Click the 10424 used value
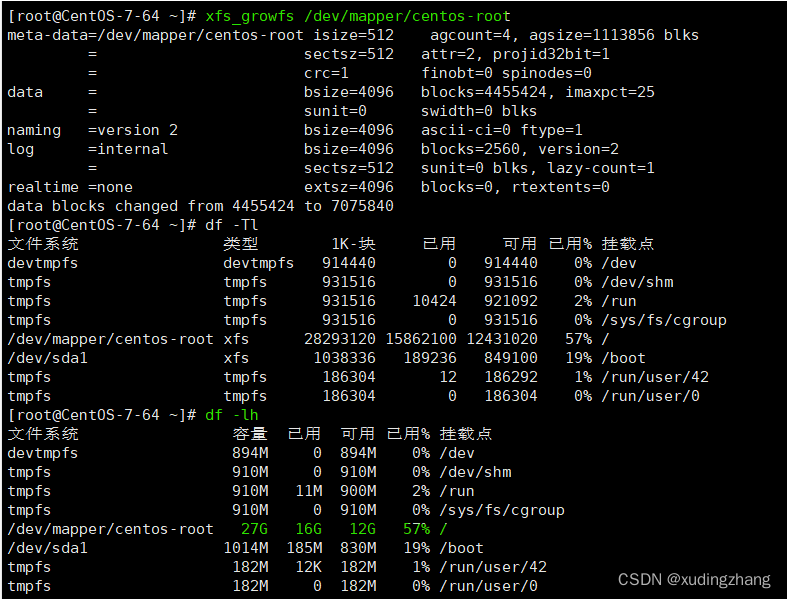787x599 pixels. pyautogui.click(x=434, y=301)
